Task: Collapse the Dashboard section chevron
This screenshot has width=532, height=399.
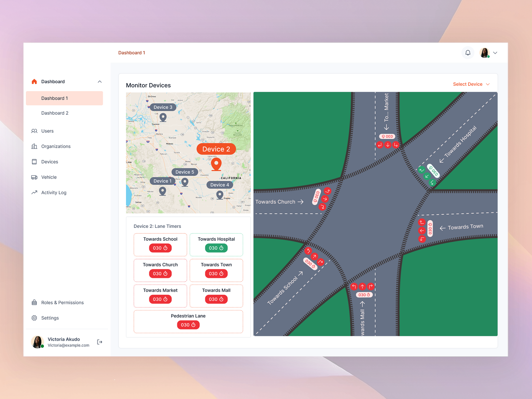Action: click(x=100, y=81)
